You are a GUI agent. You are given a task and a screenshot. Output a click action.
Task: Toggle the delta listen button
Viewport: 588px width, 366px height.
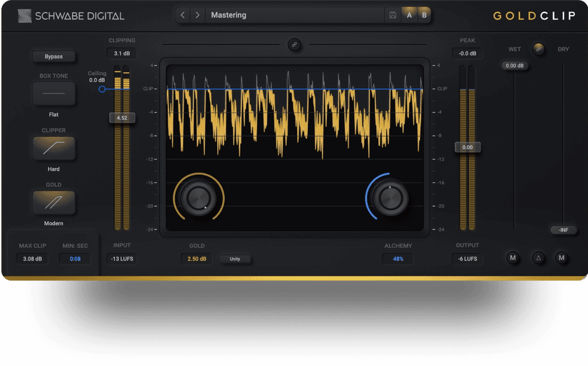[538, 258]
